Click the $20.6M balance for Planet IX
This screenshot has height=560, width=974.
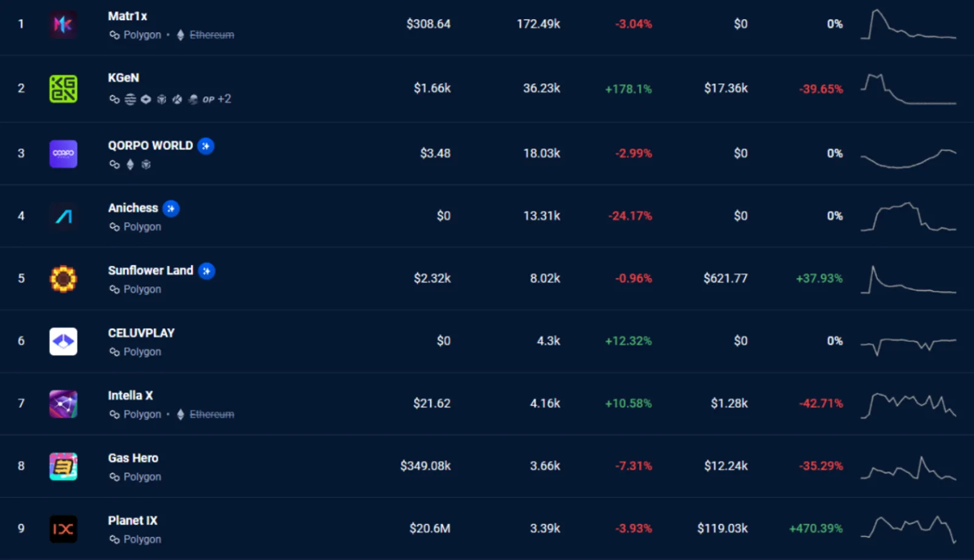tap(430, 528)
